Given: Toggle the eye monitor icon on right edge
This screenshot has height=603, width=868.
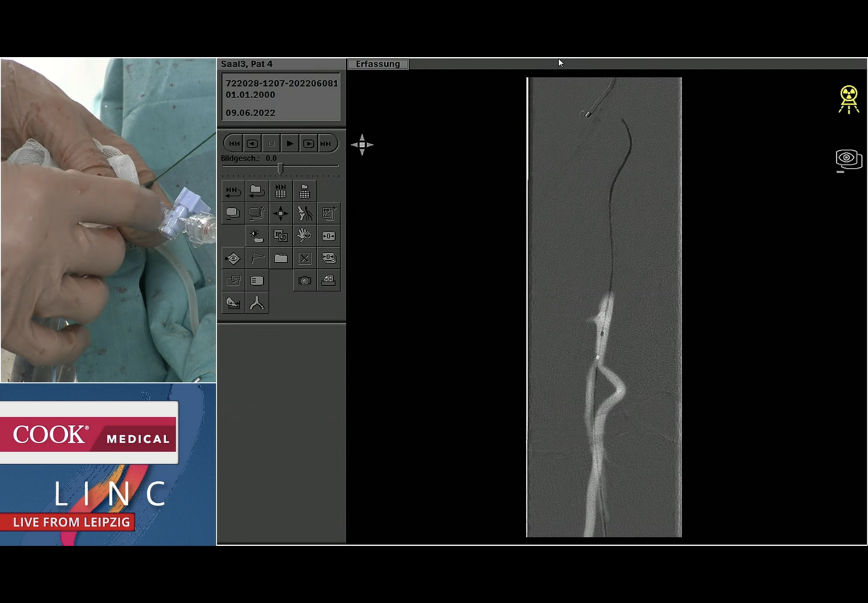Looking at the screenshot, I should click(848, 159).
